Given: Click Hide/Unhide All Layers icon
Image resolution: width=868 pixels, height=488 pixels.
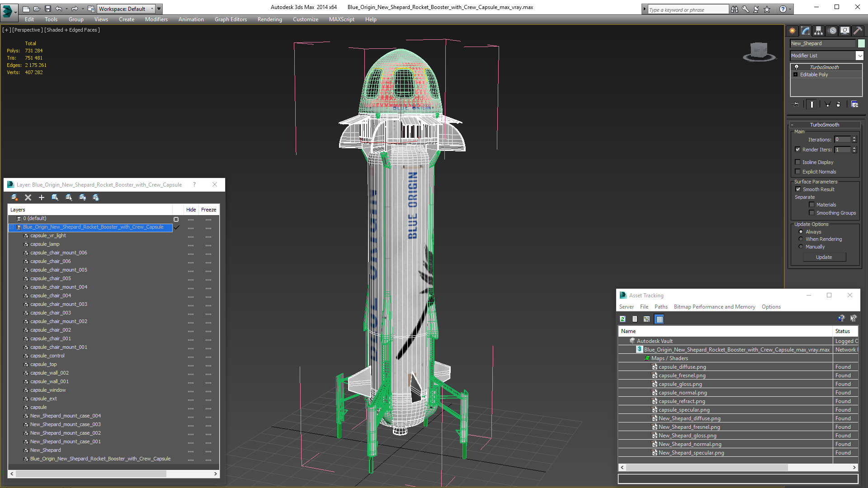Looking at the screenshot, I should point(82,197).
